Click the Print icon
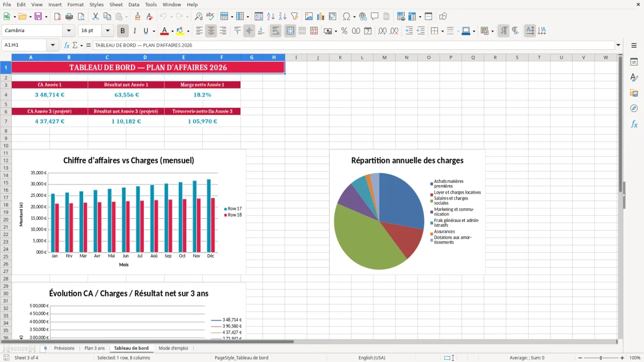This screenshot has height=362, width=644. pos(69,17)
